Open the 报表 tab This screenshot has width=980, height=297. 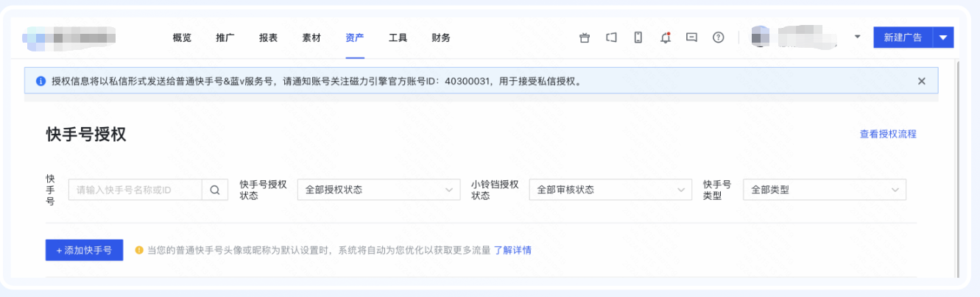pyautogui.click(x=268, y=37)
